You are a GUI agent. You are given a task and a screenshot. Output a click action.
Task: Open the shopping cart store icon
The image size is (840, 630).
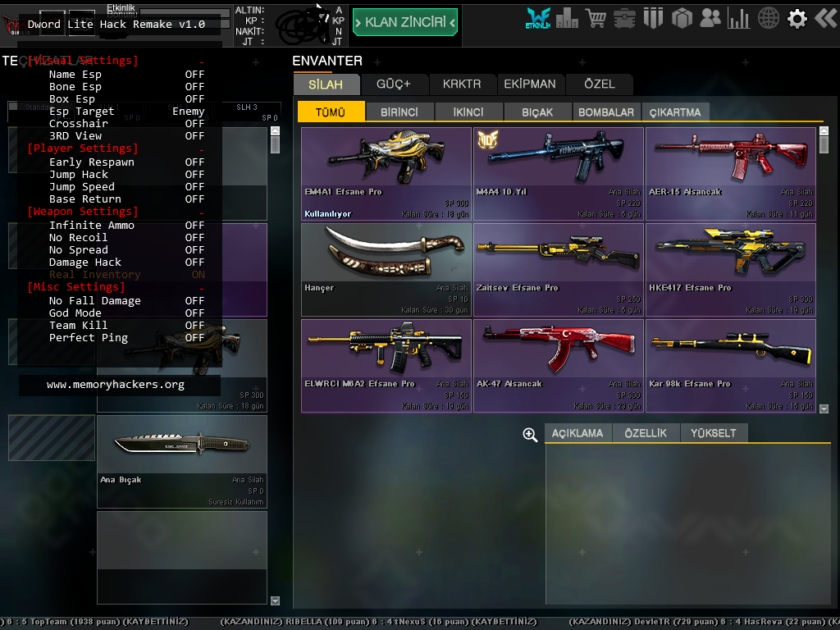(596, 18)
